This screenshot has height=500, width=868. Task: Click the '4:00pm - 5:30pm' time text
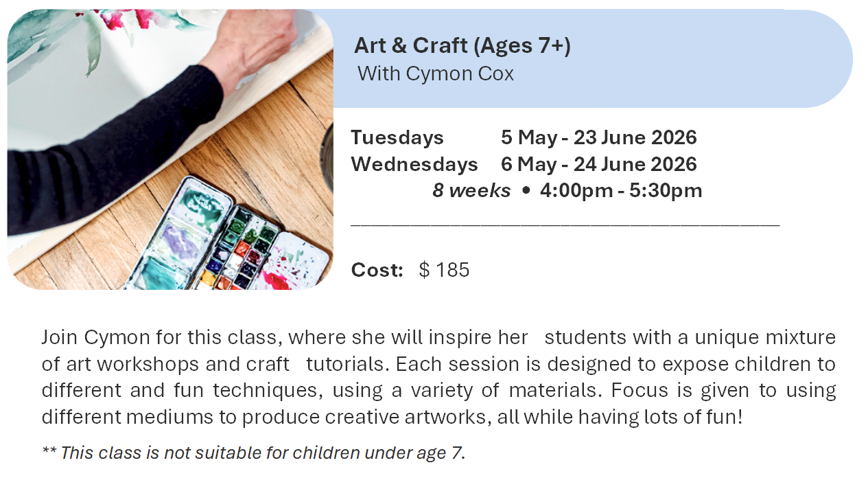point(621,190)
